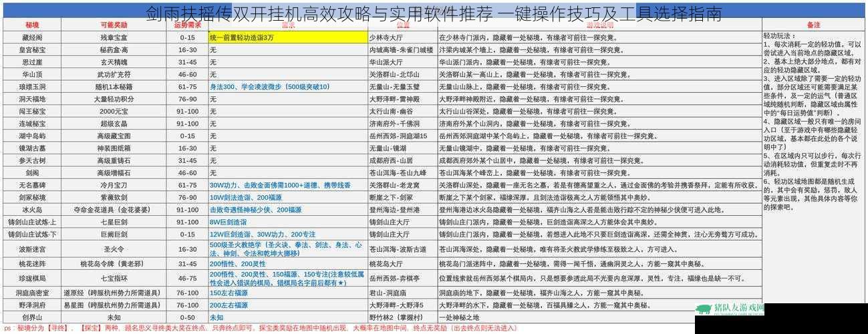Click the 超级玄晶 reward cell

pos(114,124)
